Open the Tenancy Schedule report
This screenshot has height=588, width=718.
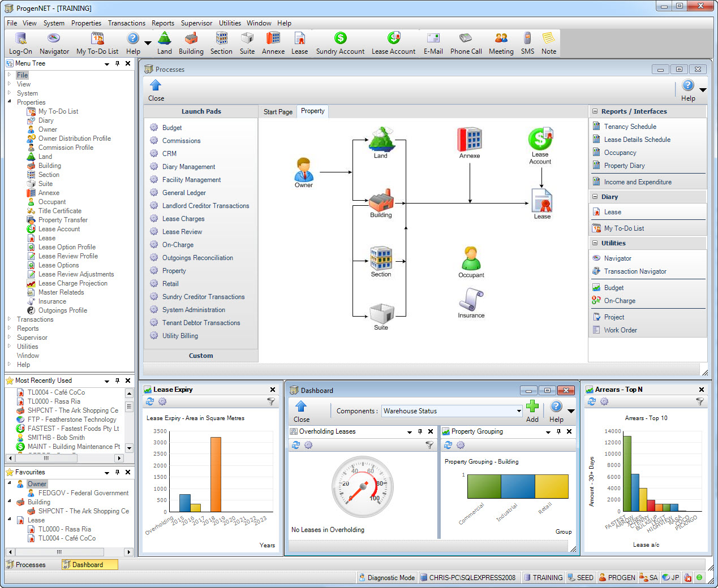pyautogui.click(x=630, y=126)
